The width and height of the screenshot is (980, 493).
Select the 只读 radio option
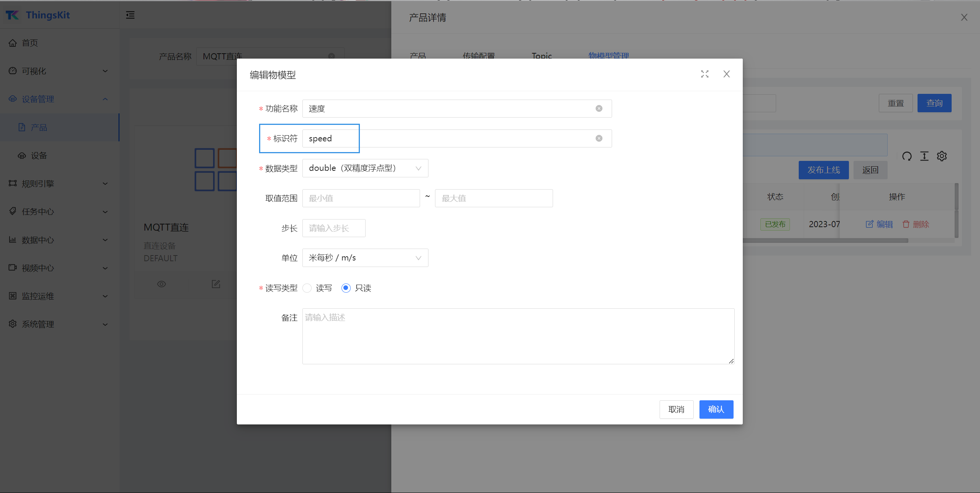coord(346,288)
